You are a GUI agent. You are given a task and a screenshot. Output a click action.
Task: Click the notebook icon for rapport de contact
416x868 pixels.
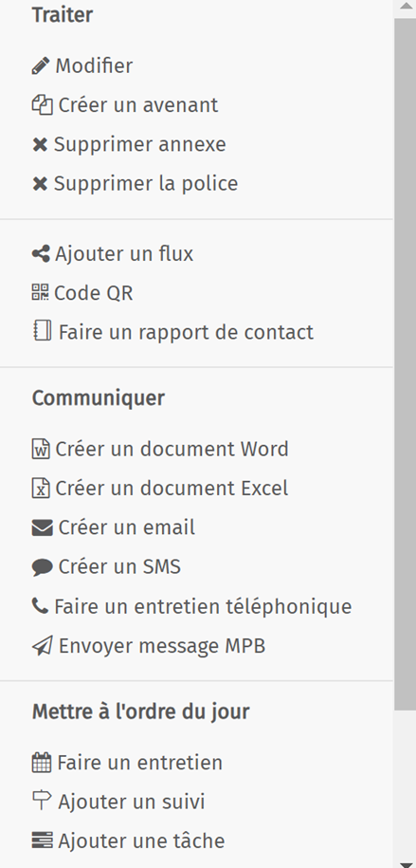[x=42, y=331]
